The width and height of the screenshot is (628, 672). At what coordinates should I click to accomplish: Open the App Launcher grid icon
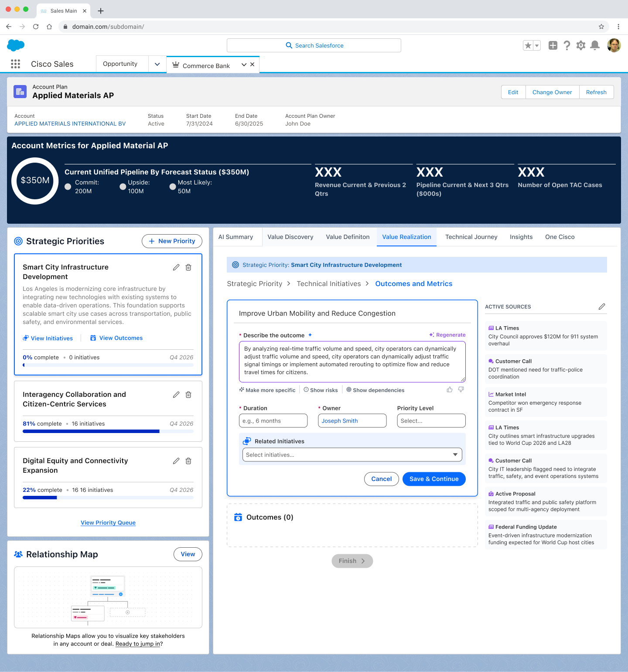tap(15, 64)
